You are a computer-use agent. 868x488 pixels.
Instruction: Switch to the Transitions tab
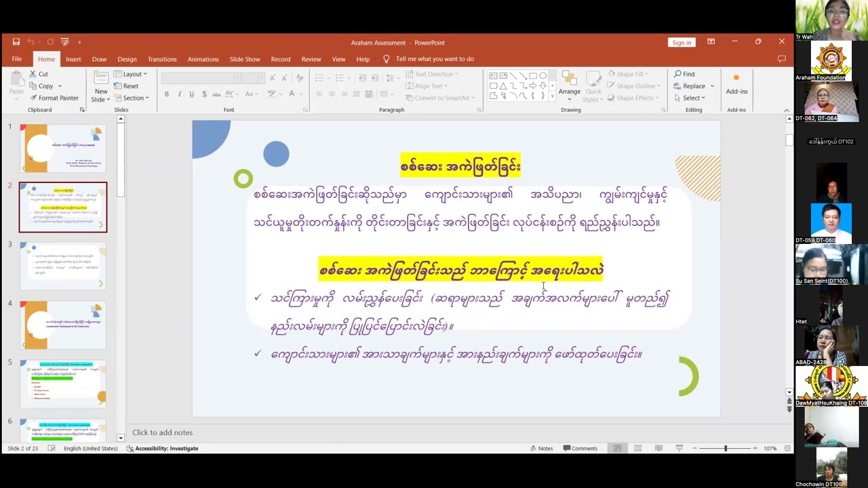[162, 59]
